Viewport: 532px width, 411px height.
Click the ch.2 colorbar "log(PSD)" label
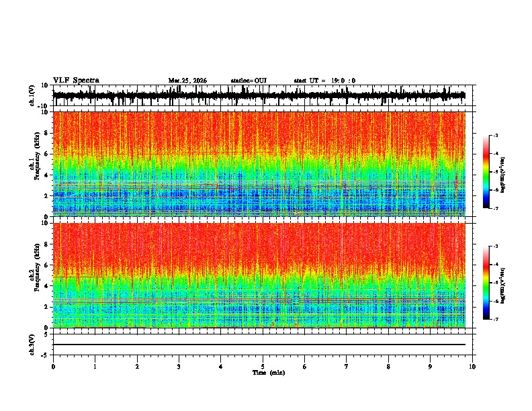(x=503, y=286)
